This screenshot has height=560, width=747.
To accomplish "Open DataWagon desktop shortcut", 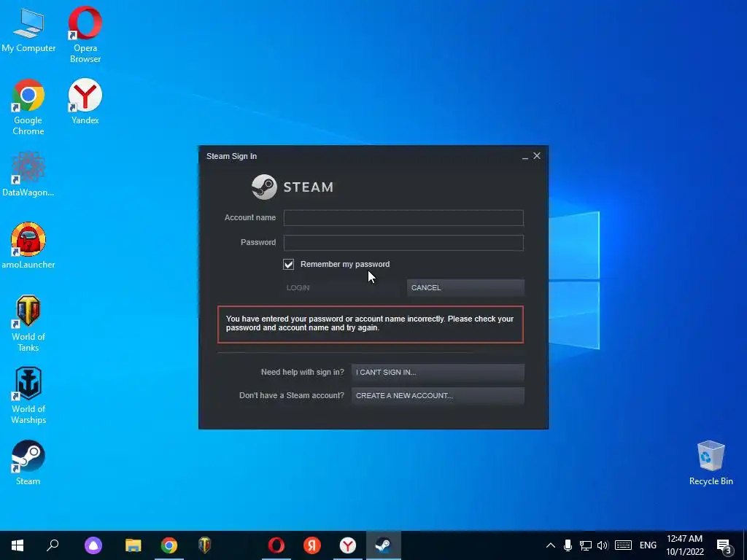I will pos(28,174).
